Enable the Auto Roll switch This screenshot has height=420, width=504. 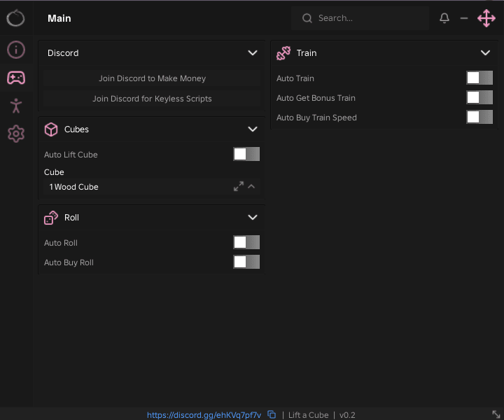pos(246,242)
